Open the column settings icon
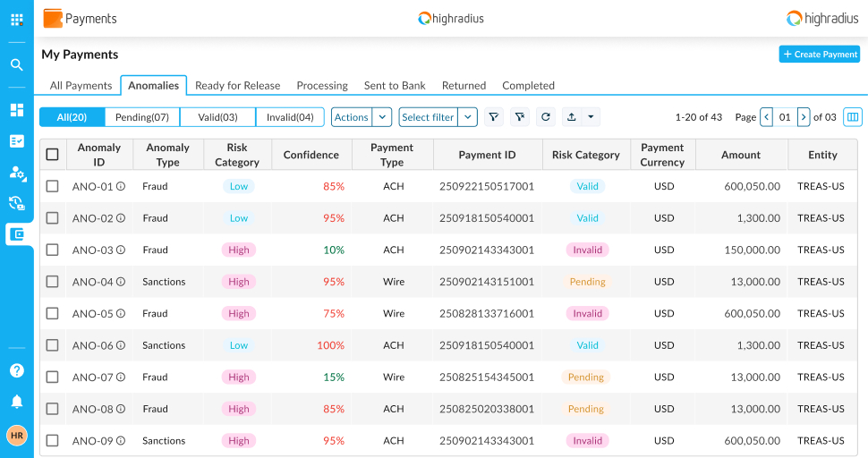Viewport: 868px width, 458px height. point(852,117)
